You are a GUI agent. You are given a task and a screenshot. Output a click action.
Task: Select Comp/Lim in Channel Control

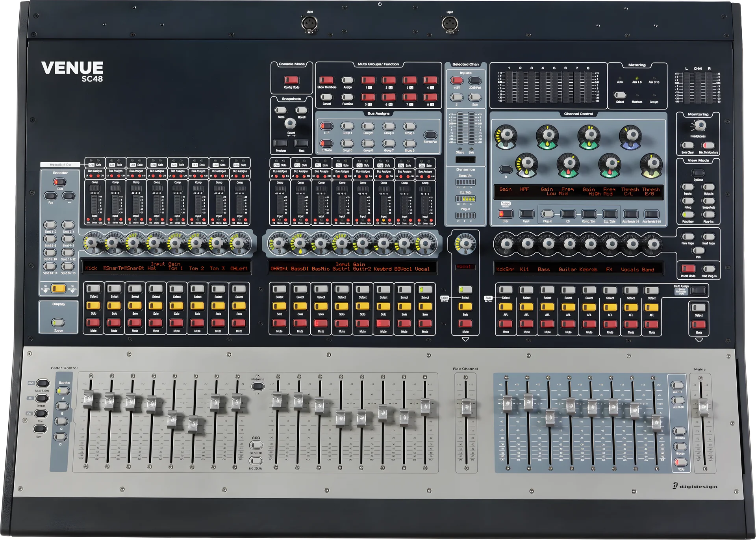pos(589,214)
